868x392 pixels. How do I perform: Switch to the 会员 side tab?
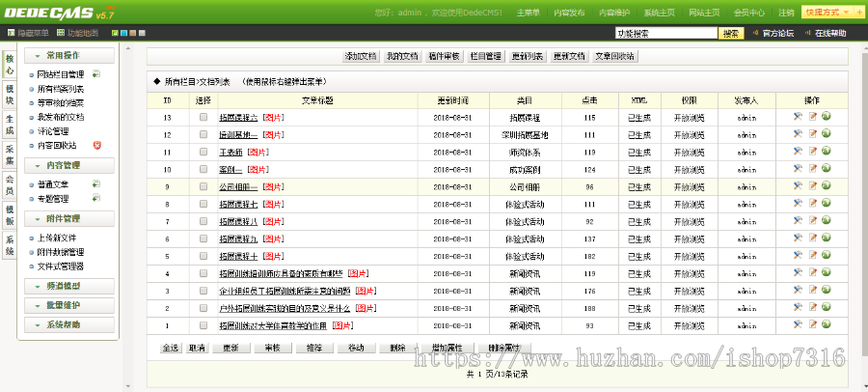pos(10,185)
